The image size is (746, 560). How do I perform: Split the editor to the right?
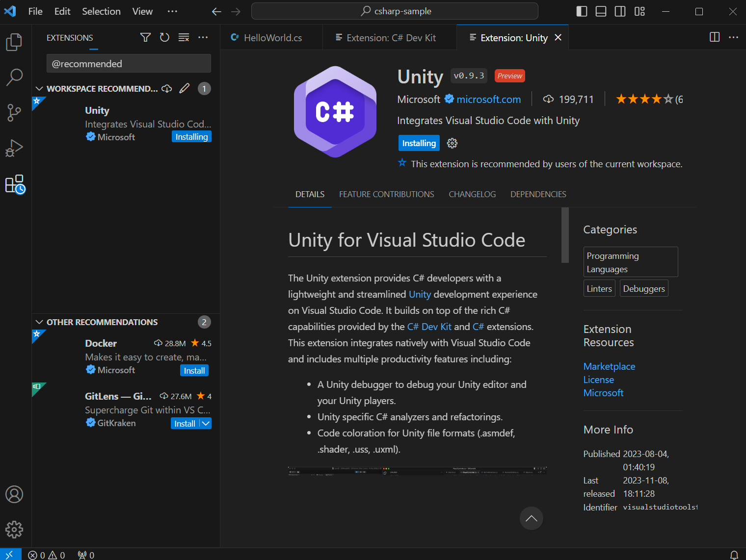pos(715,37)
